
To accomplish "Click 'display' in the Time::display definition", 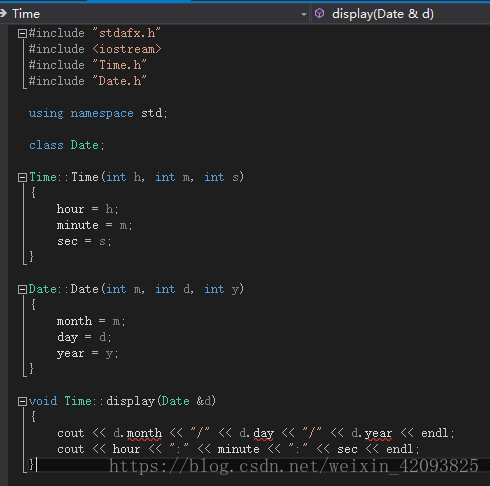I will (x=130, y=401).
